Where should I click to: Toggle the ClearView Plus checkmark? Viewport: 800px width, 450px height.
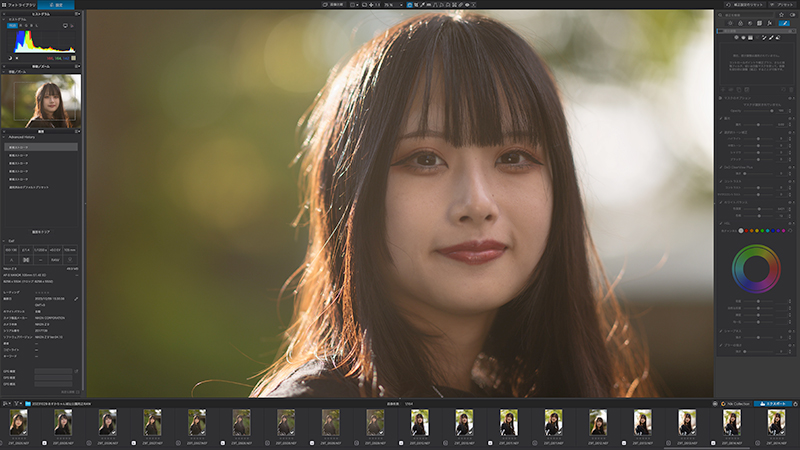tap(721, 167)
